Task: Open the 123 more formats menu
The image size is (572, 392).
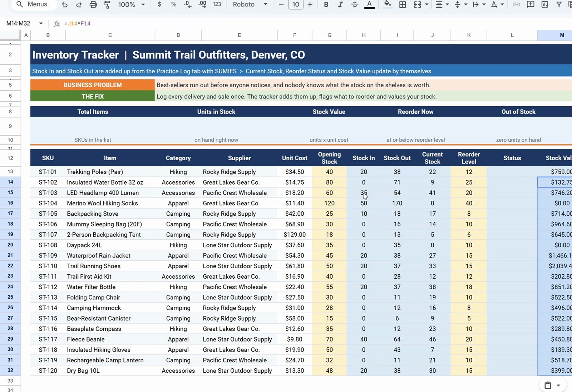Action: tap(217, 5)
